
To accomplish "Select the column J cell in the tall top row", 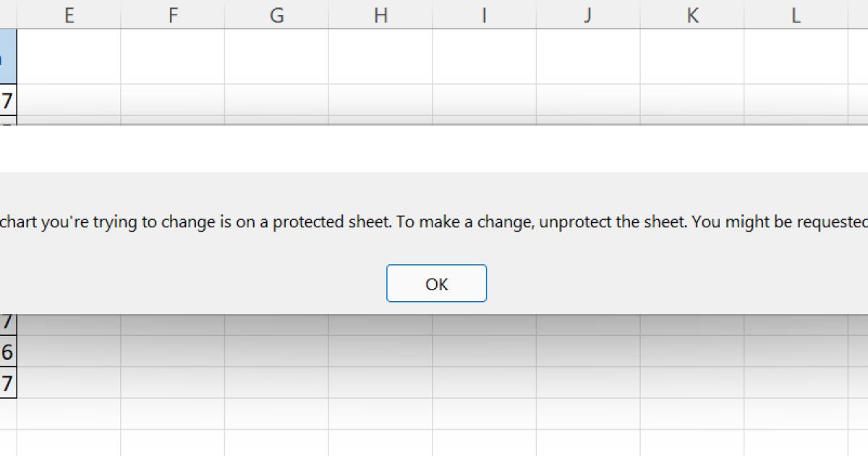I will click(x=588, y=57).
